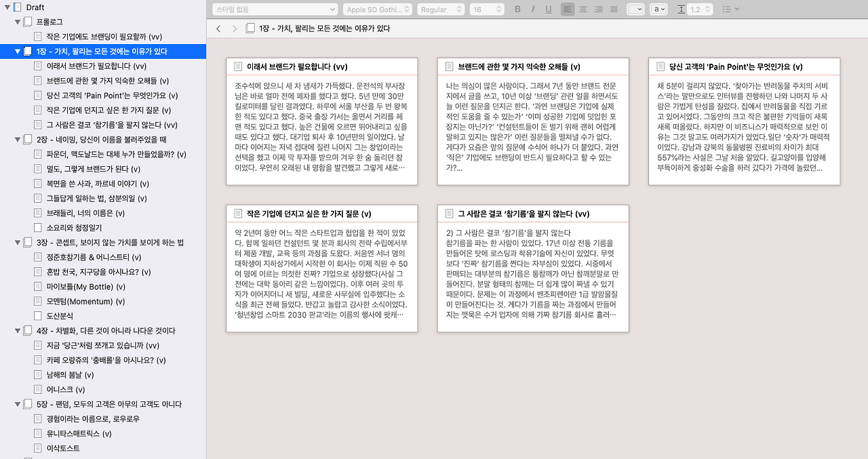Screen dimensions: 868x459
Task: Select left text alignment
Action: pyautogui.click(x=568, y=9)
